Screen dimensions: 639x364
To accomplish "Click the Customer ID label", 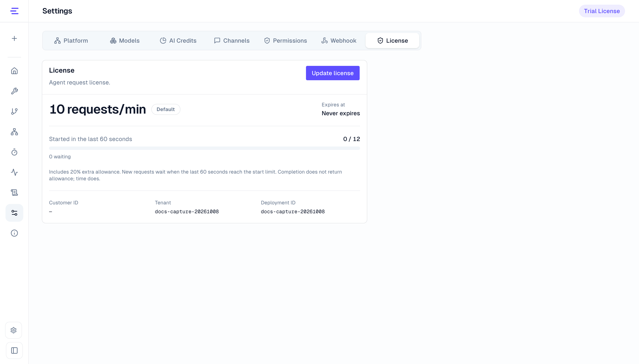I will pyautogui.click(x=64, y=202).
